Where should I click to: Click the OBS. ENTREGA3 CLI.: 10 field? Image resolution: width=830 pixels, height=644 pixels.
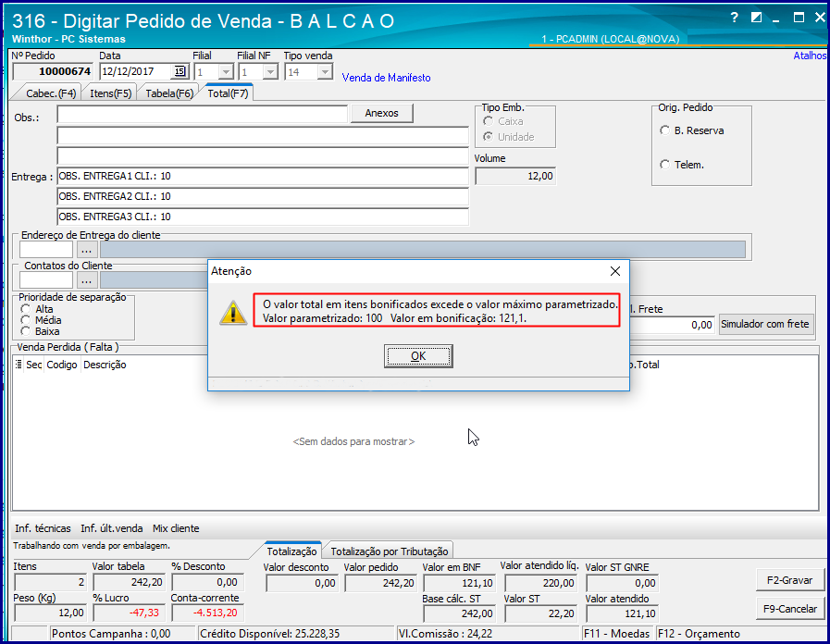point(263,217)
